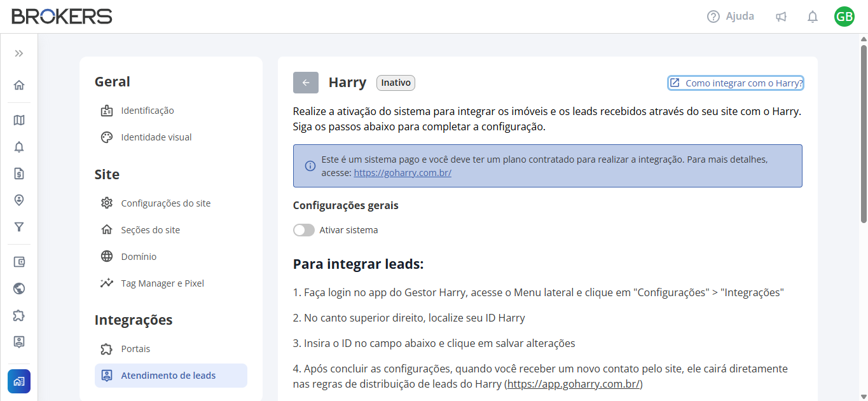Expand the left sidebar with double chevron

[19, 53]
